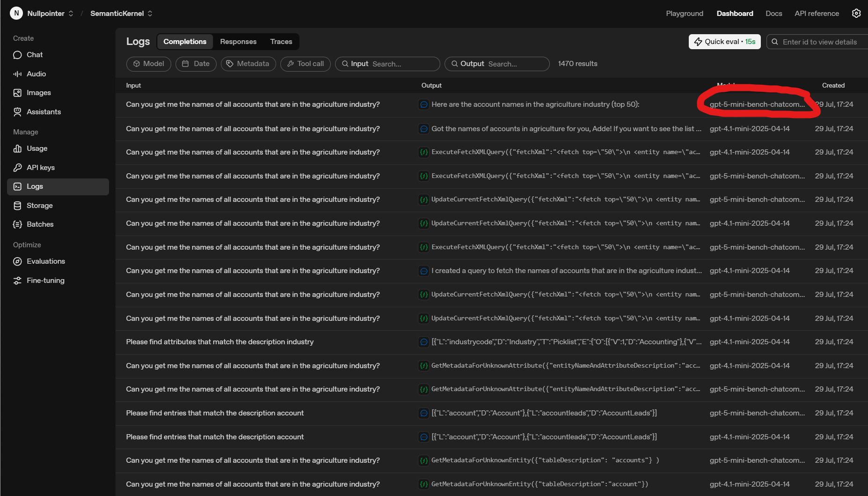Image resolution: width=868 pixels, height=496 pixels.
Task: Open the Model filter dropdown
Action: click(x=148, y=64)
